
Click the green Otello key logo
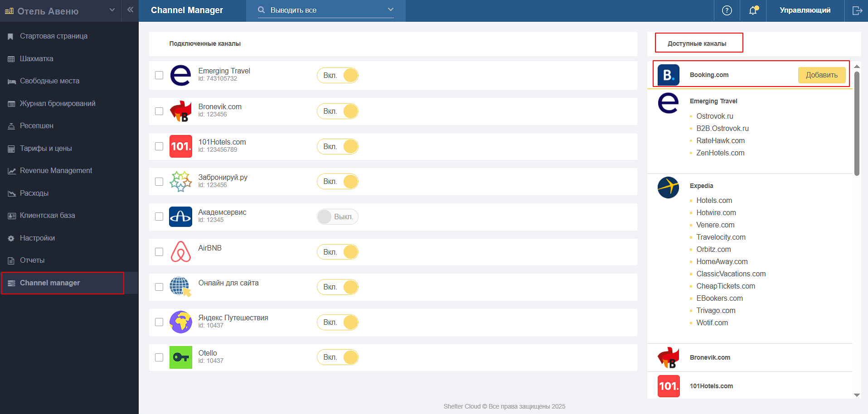click(x=180, y=357)
